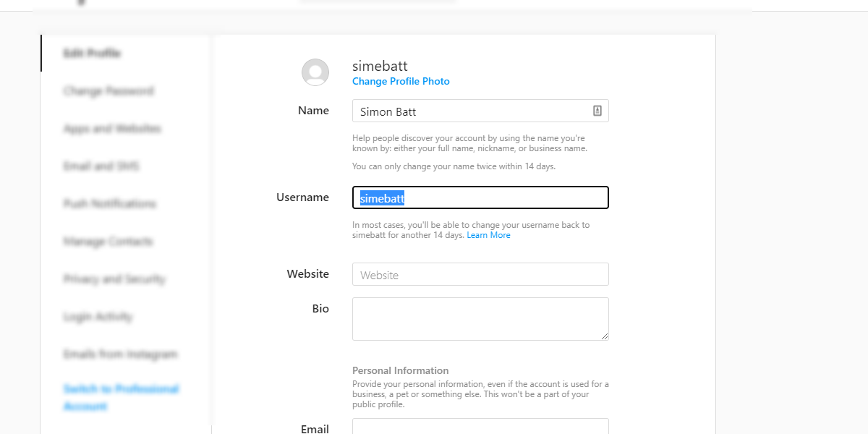
Task: Select the Website input field
Action: (480, 275)
